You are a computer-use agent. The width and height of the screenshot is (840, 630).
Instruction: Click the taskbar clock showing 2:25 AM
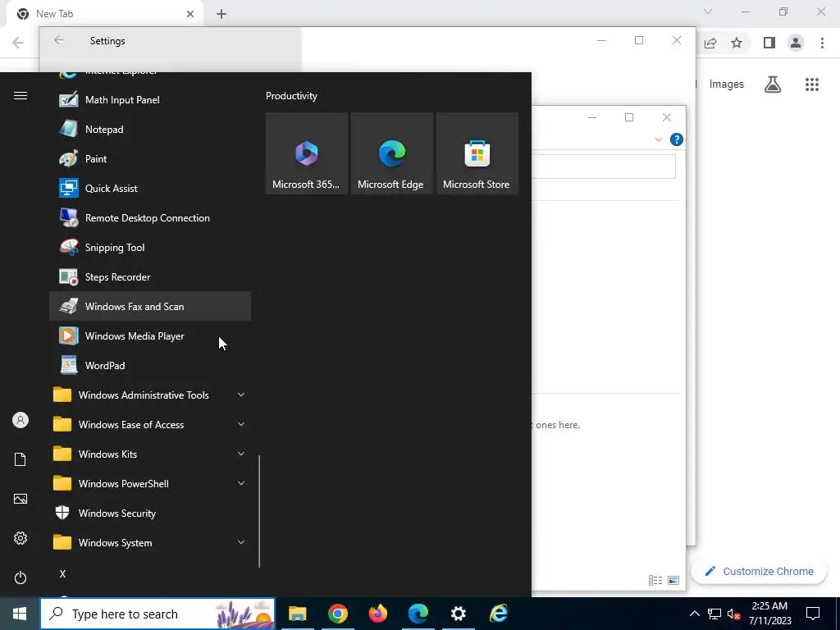pos(769,614)
